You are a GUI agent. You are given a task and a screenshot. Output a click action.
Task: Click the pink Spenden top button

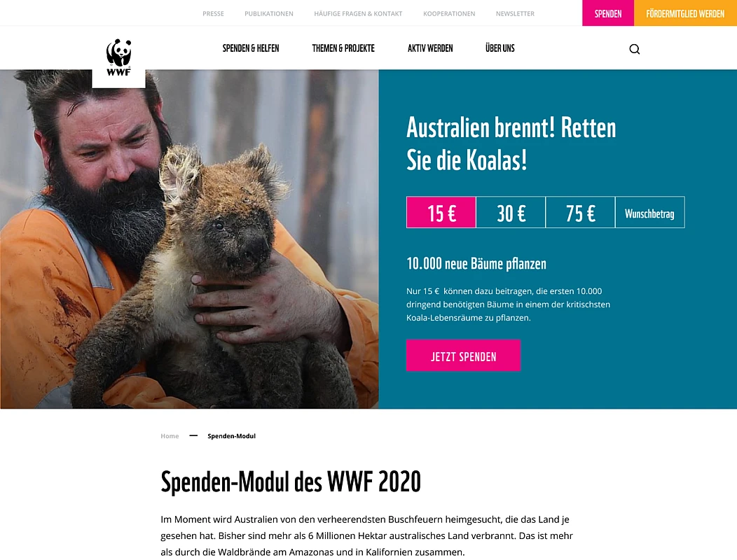click(607, 13)
